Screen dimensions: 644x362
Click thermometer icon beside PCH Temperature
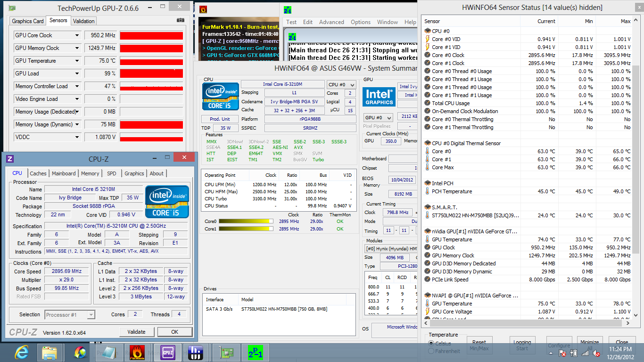pos(428,191)
